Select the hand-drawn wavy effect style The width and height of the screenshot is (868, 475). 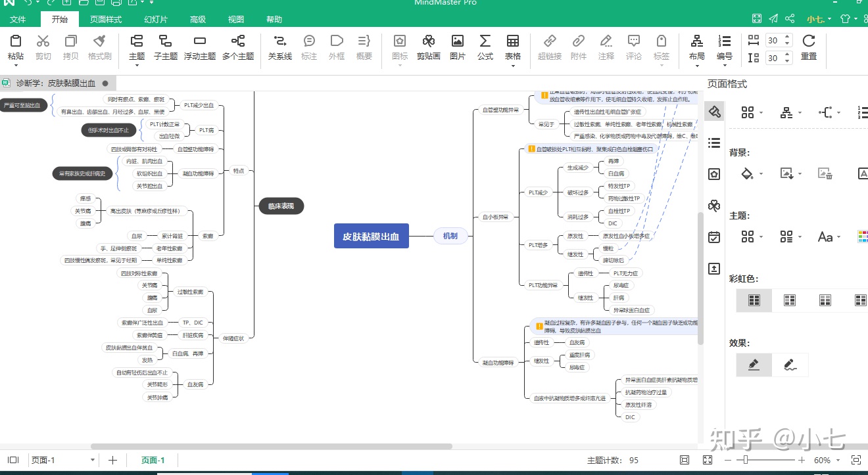coord(790,365)
